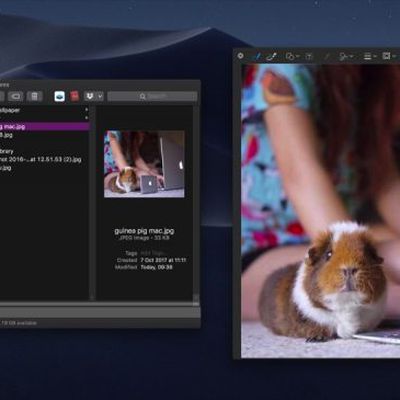Open the Border Color square menu in Preview

[x=389, y=56]
